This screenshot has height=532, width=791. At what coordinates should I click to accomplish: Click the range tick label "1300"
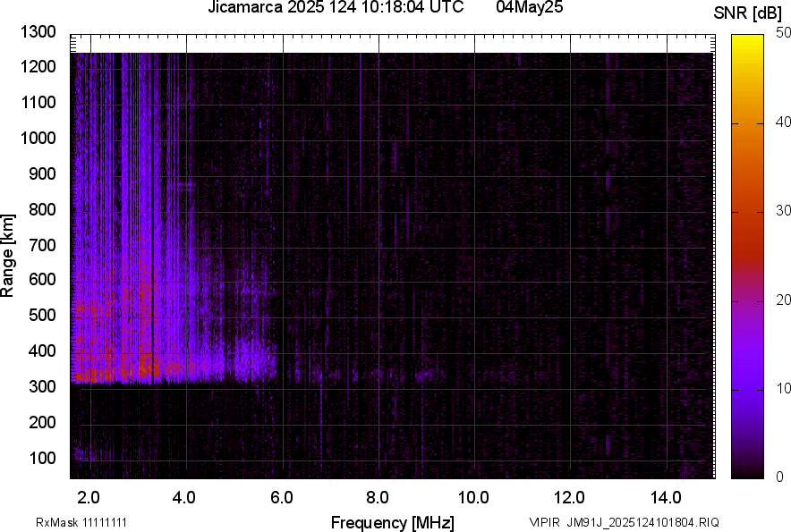38,32
